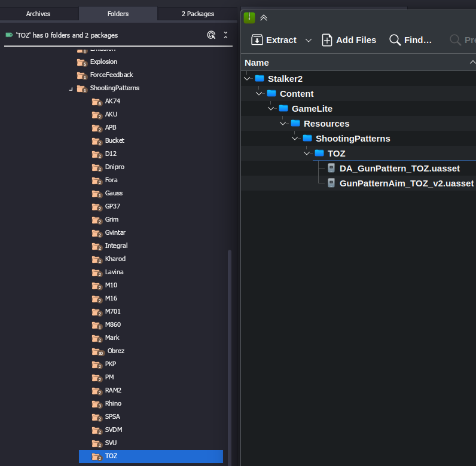Click the Extract button
The image size is (476, 466).
click(x=274, y=40)
